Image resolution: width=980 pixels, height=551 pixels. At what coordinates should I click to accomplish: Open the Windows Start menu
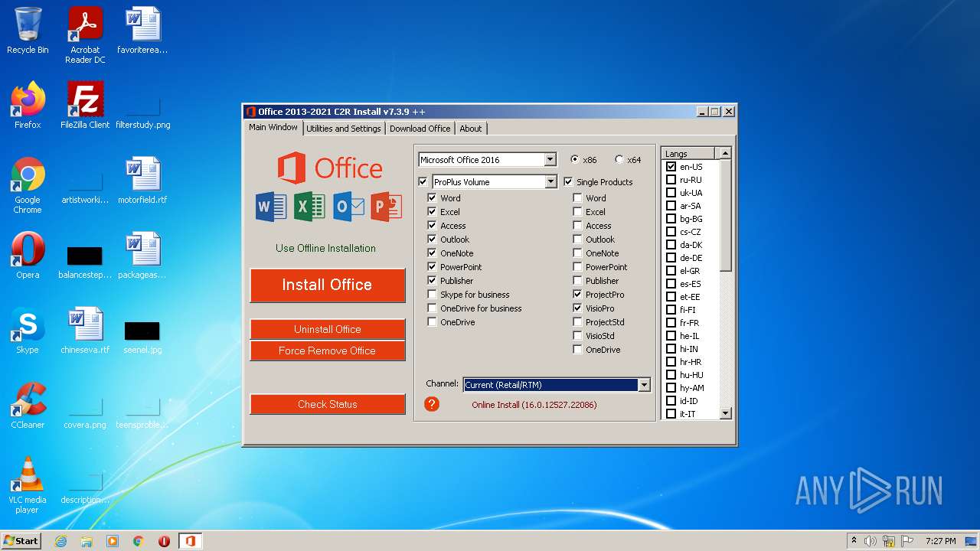[x=21, y=541]
